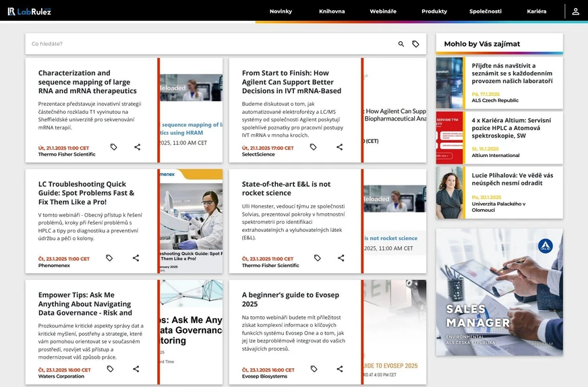The height and width of the screenshot is (387, 588).
Task: Open 'Empower Tips: Ask Me Anything' title
Action: tap(85, 304)
